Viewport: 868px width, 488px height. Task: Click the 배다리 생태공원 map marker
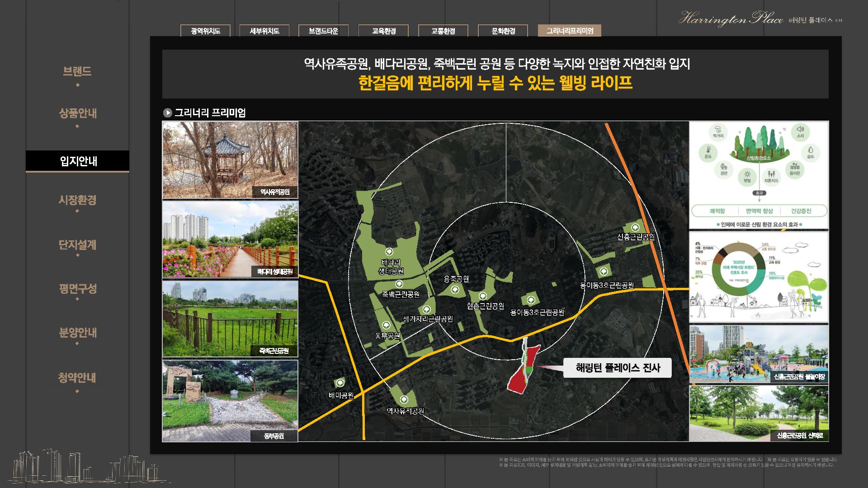pos(389,252)
